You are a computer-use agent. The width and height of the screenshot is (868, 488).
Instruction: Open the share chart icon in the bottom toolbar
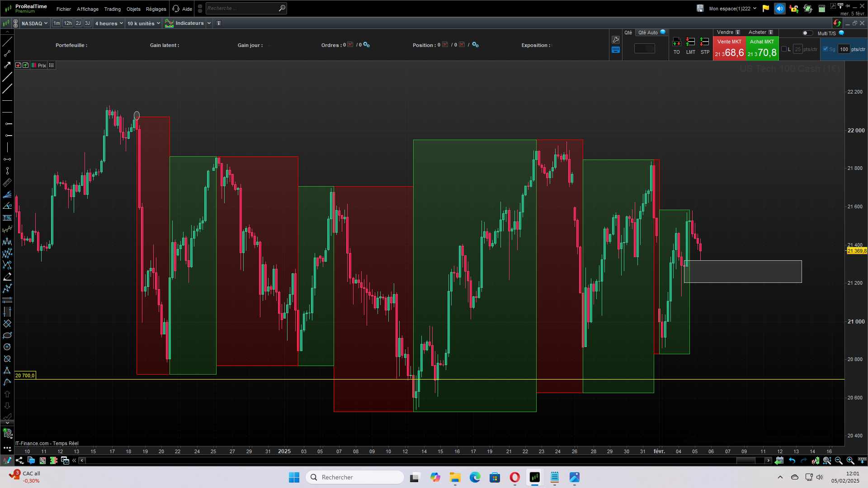click(x=19, y=460)
